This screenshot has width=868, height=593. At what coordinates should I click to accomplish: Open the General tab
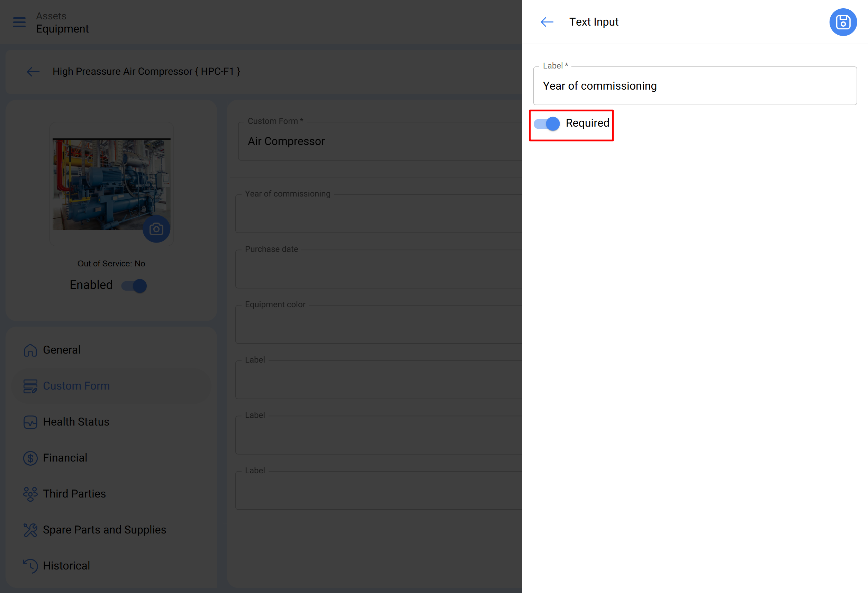(x=62, y=350)
